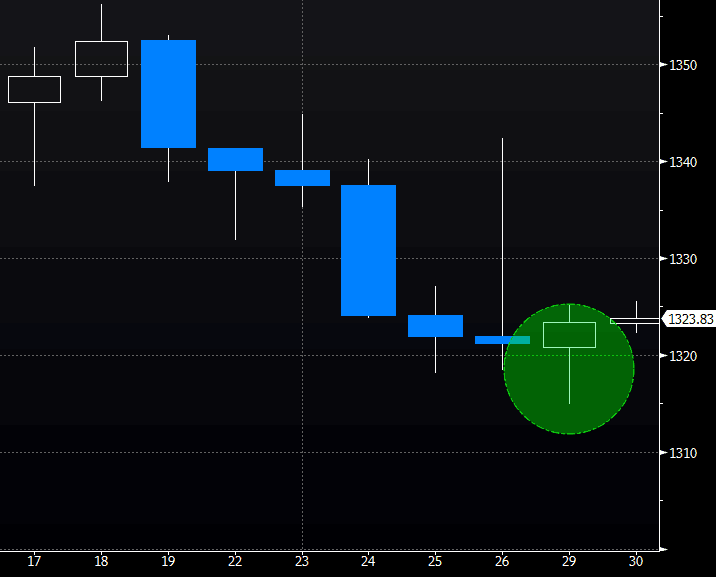Click the flat blue candle above date 26
The image size is (716, 577).
click(x=502, y=340)
